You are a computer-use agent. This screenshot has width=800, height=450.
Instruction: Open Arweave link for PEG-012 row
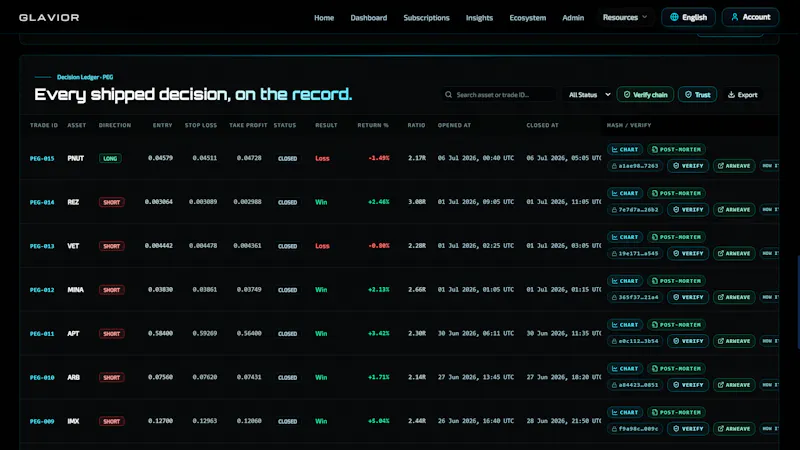(x=734, y=297)
